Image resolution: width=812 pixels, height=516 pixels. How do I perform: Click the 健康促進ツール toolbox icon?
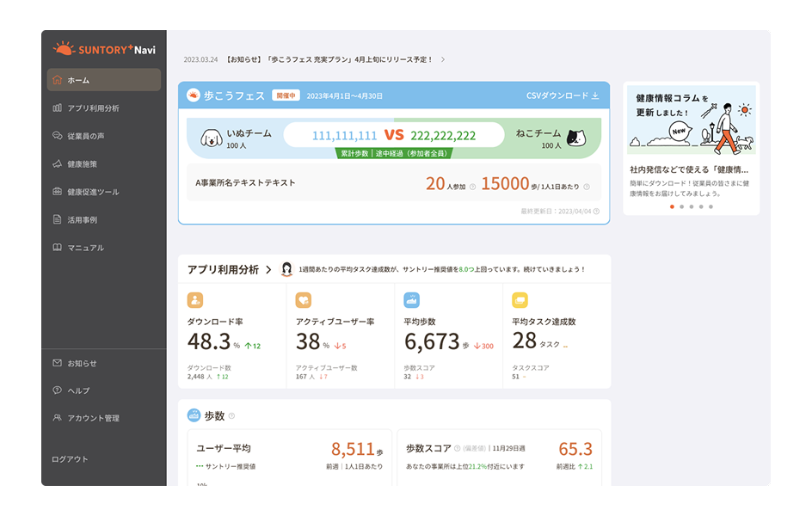click(58, 192)
